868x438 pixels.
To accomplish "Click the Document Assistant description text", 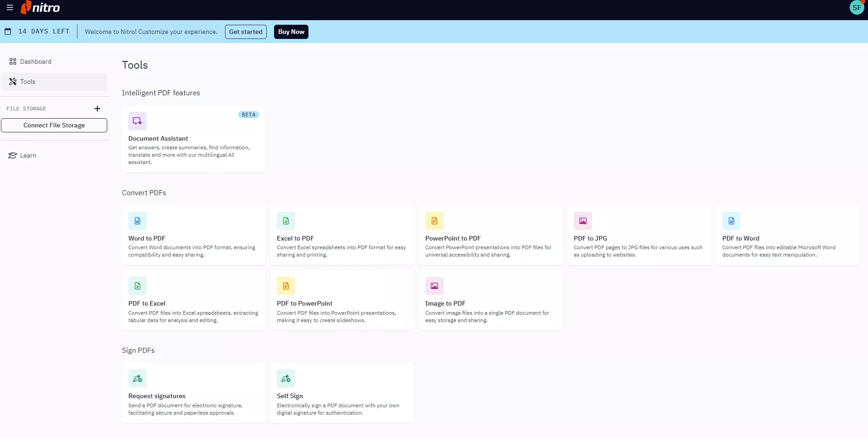I will pos(189,155).
